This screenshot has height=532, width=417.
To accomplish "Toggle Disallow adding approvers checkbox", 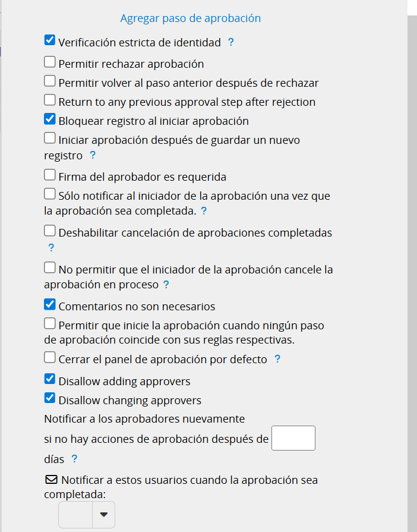I will pyautogui.click(x=50, y=379).
